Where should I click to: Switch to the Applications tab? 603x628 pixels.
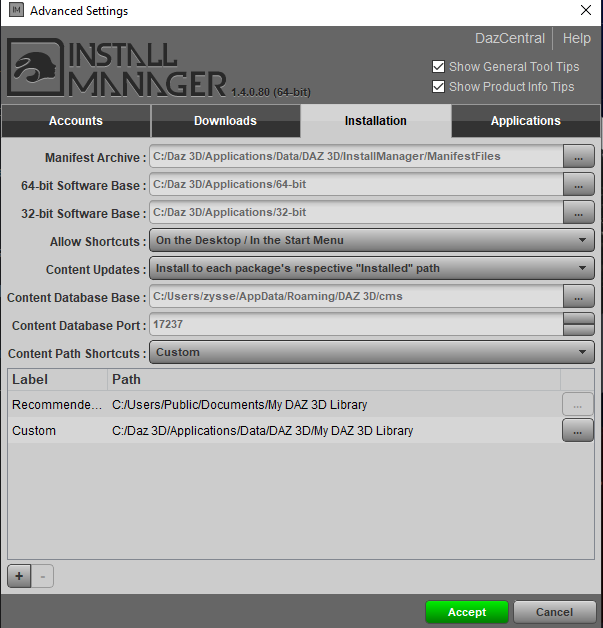pos(526,121)
